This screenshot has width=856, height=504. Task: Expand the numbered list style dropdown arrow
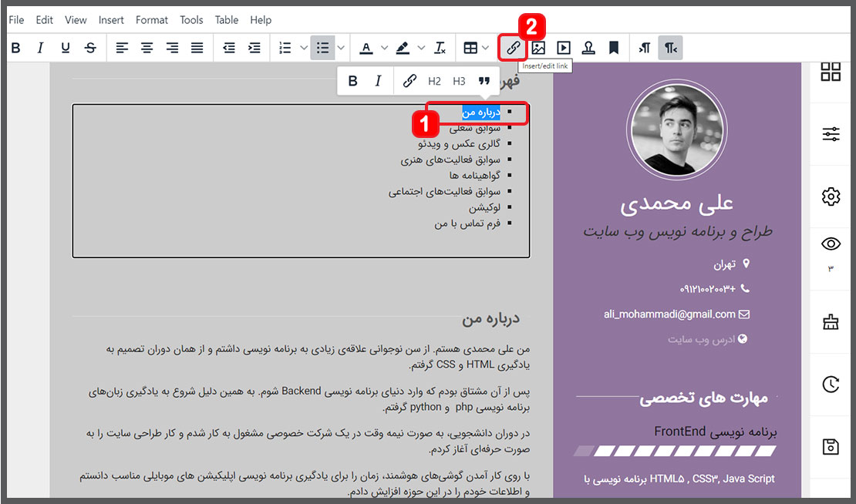coord(304,48)
